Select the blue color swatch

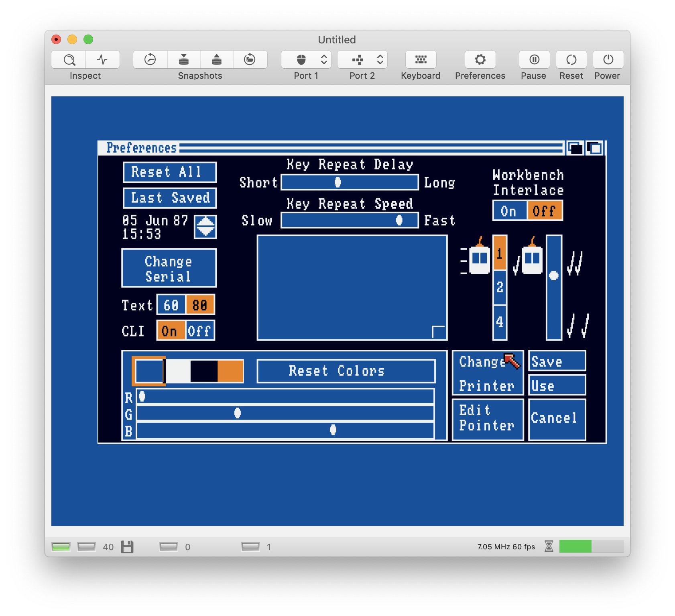pyautogui.click(x=149, y=371)
